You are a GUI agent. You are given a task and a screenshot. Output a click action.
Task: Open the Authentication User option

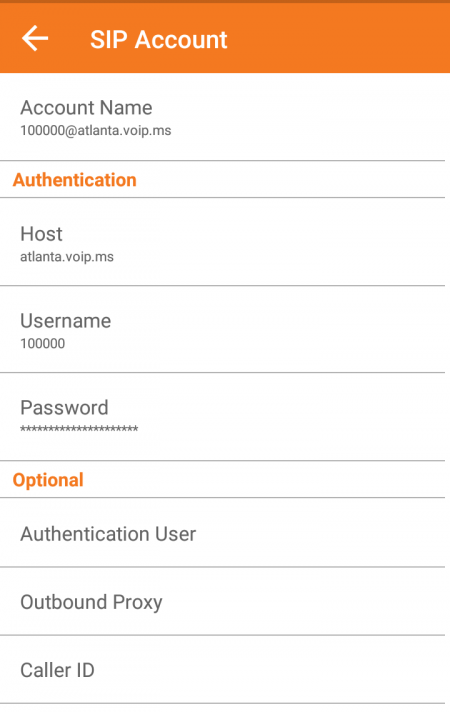tap(223, 533)
